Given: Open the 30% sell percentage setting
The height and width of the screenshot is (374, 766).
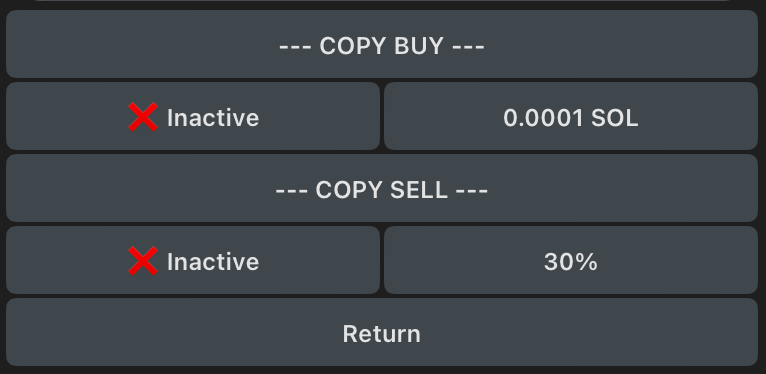Looking at the screenshot, I should pyautogui.click(x=571, y=260).
